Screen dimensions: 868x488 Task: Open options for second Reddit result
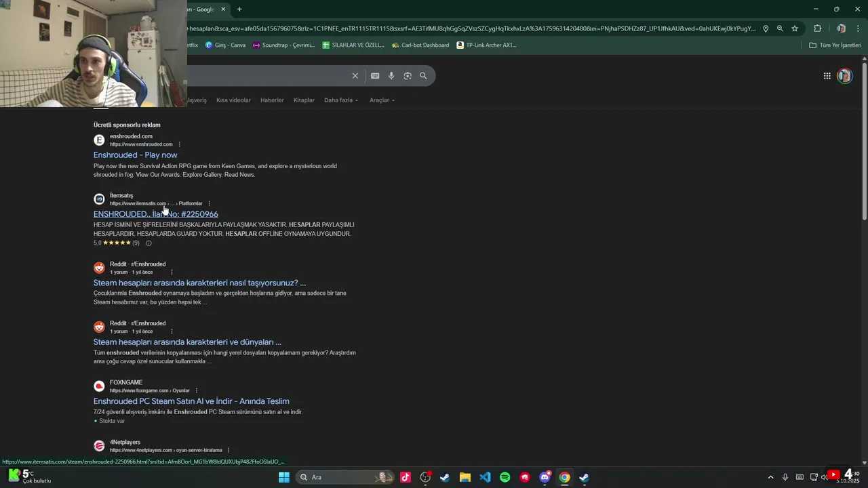[x=172, y=331]
